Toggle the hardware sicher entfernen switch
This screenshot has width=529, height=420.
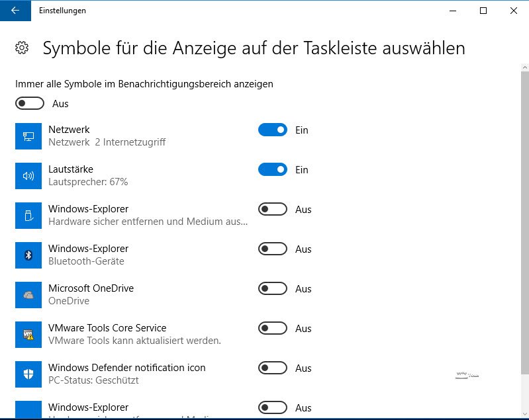(273, 210)
